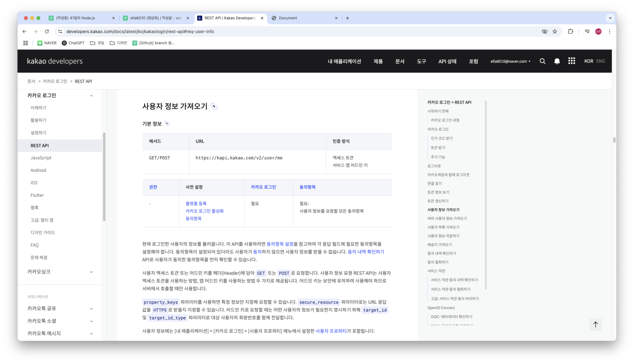The width and height of the screenshot is (634, 364).
Task: Collapse the 카카오 로그인 sidebar section
Action: (x=92, y=96)
